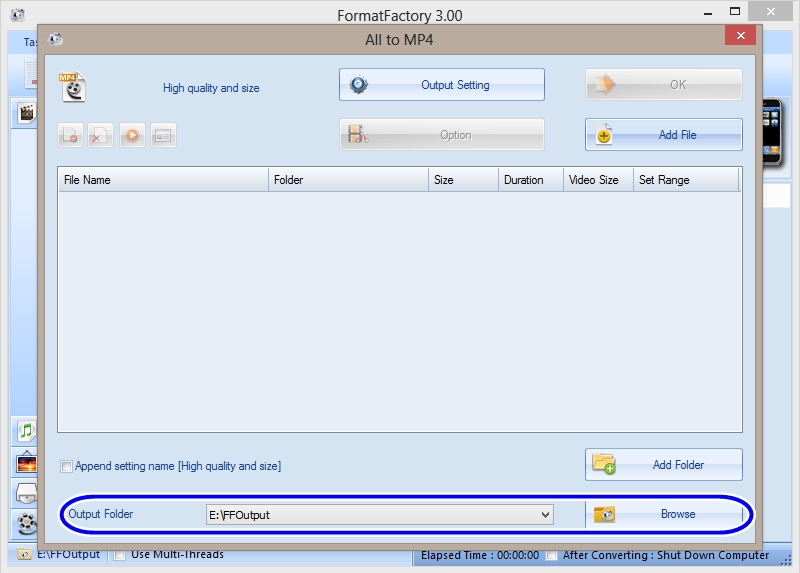
Task: Browse for an output folder
Action: [x=663, y=514]
